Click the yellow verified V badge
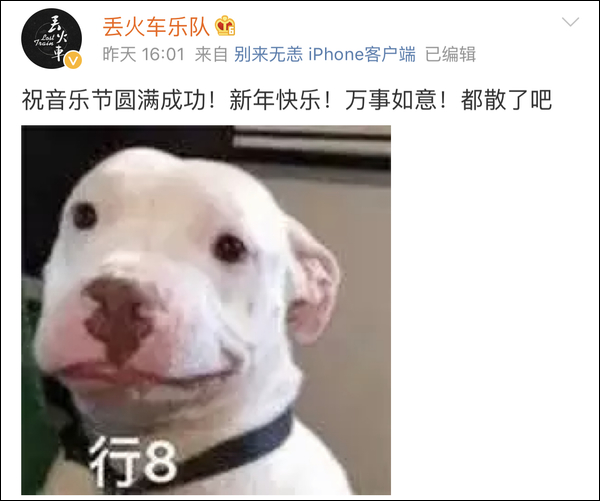600x501 pixels. [73, 60]
